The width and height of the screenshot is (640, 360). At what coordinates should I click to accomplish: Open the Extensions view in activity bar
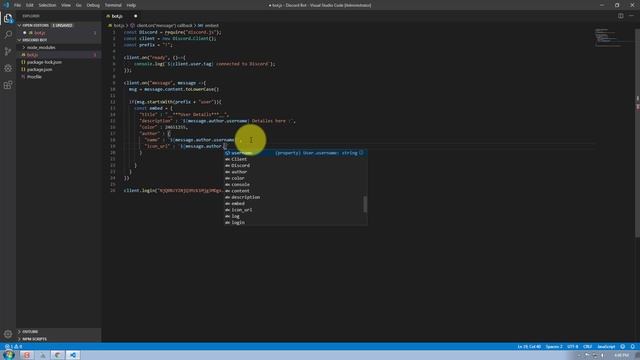8,85
